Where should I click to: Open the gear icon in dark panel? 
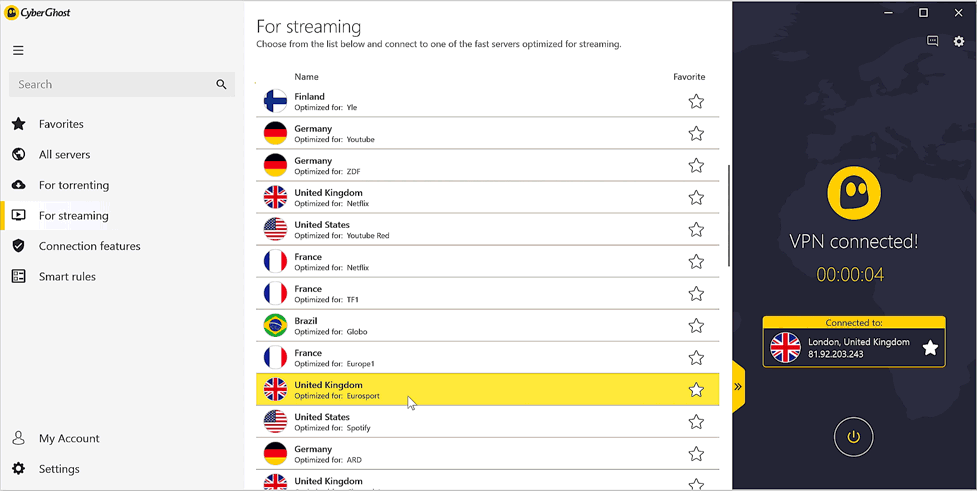click(x=959, y=41)
